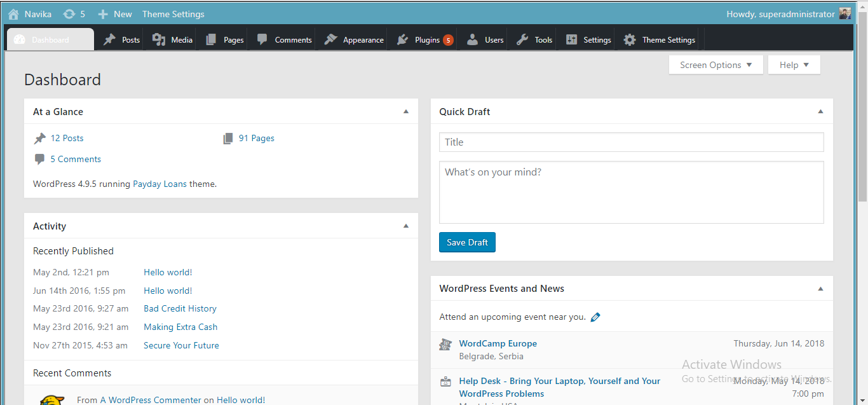This screenshot has height=405, width=868.
Task: Click the Quick Draft Title field
Action: pyautogui.click(x=631, y=142)
